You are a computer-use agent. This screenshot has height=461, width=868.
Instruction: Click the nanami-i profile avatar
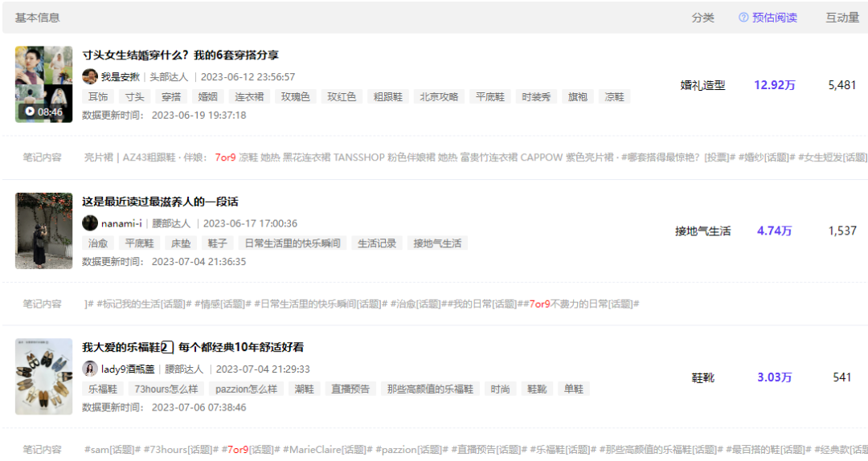[x=90, y=223]
